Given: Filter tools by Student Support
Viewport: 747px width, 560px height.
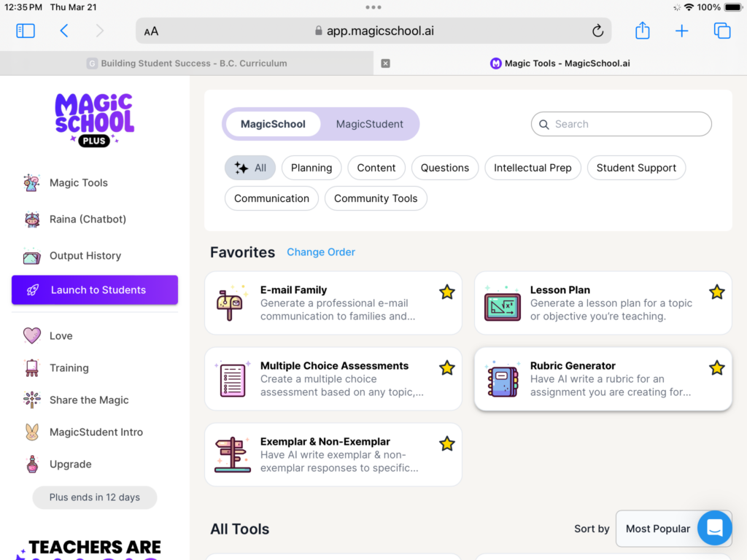Looking at the screenshot, I should coord(636,168).
